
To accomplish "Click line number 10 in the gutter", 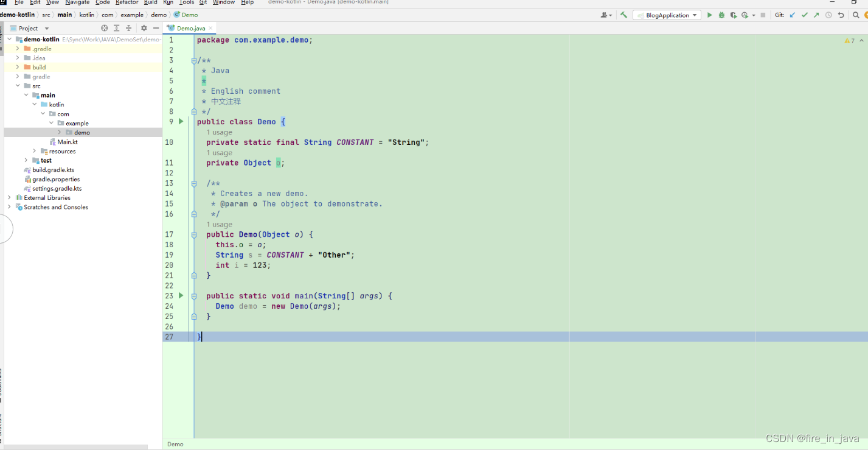I will pos(169,142).
